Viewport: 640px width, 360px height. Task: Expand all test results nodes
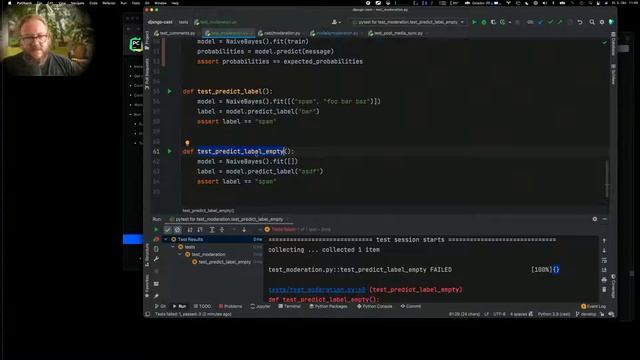click(x=212, y=230)
